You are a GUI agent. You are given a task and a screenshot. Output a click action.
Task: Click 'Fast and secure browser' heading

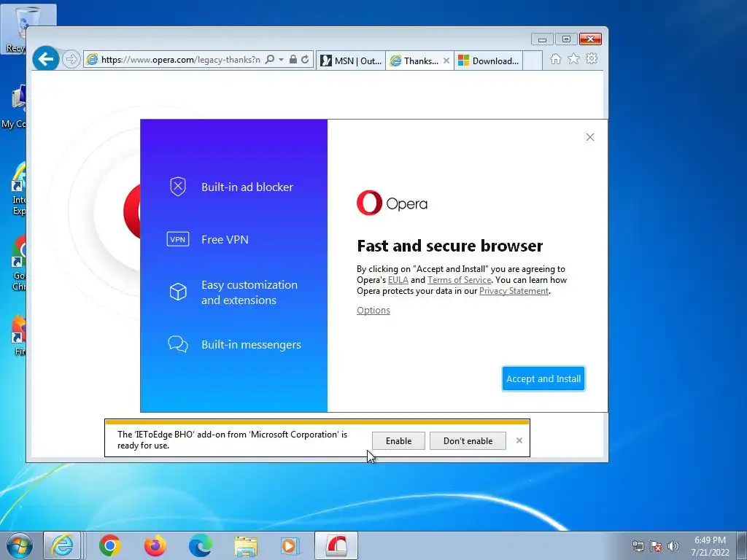pyautogui.click(x=449, y=246)
